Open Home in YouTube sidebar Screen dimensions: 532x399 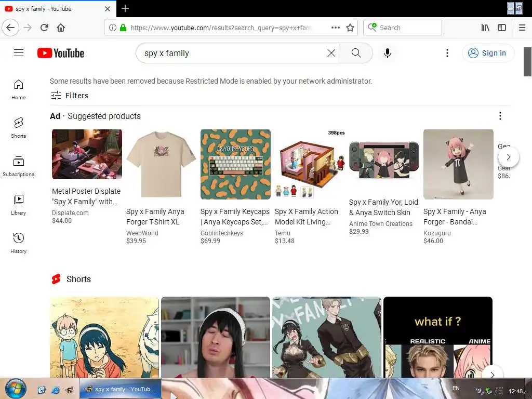coord(18,89)
